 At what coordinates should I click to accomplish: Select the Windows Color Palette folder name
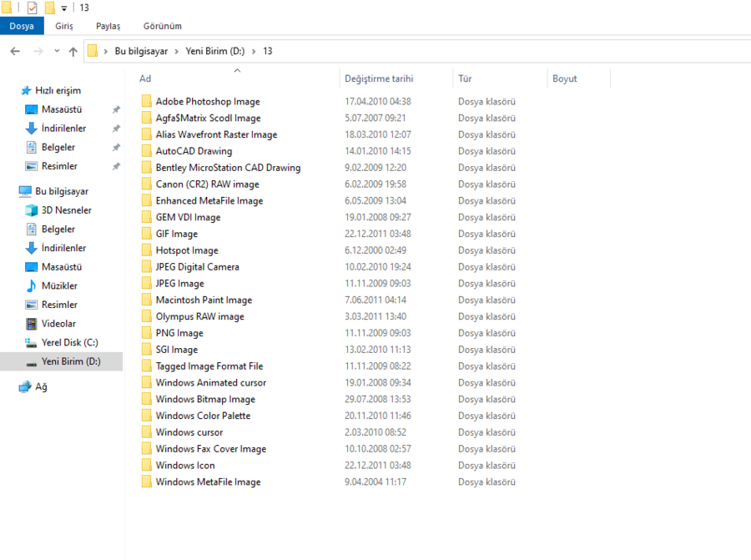(203, 416)
